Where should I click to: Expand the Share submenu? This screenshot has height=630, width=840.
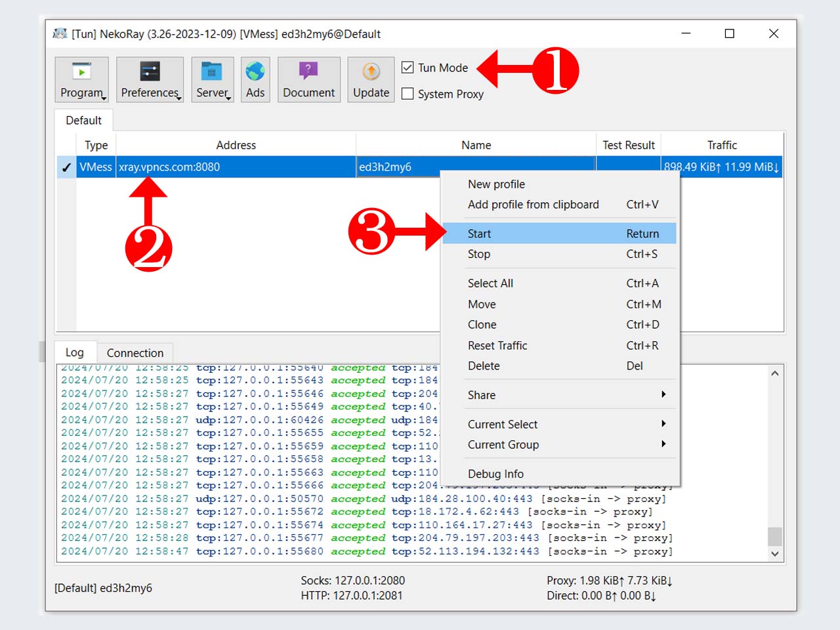[560, 395]
